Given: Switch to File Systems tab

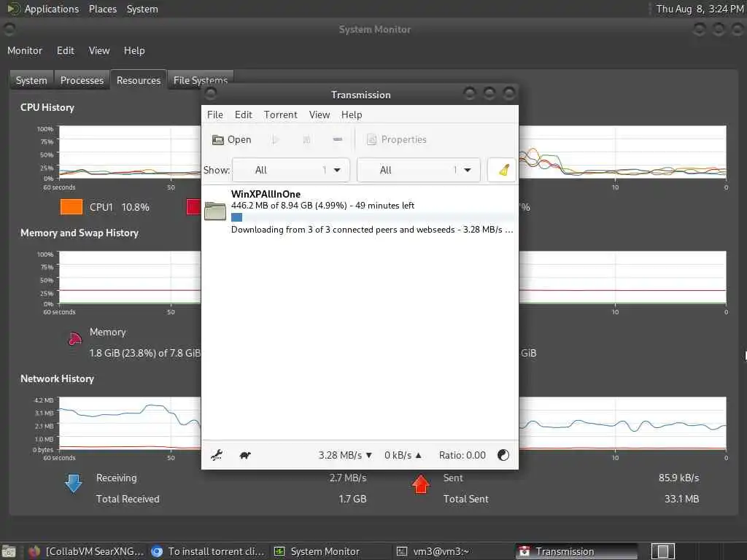Looking at the screenshot, I should tap(201, 79).
